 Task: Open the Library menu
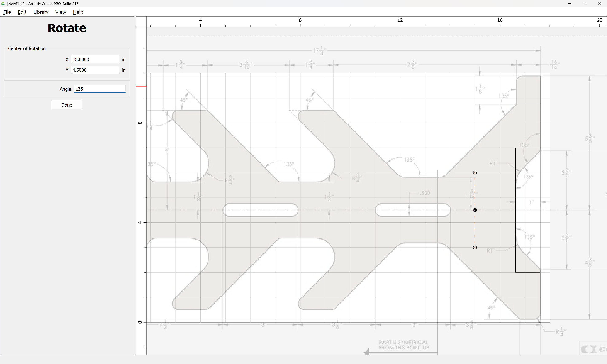[41, 12]
